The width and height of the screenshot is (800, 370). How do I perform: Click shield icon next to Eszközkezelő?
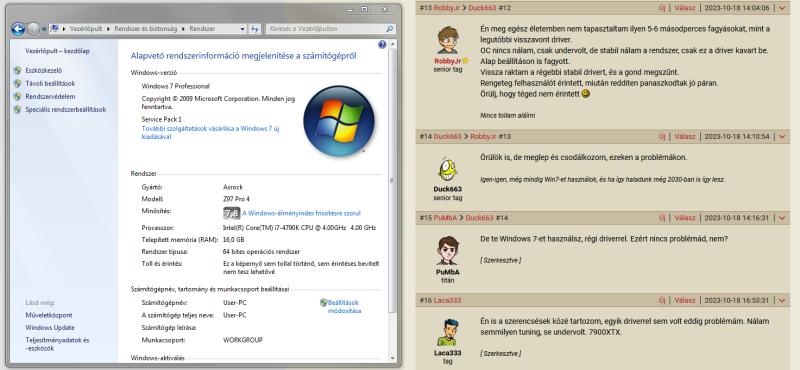[x=17, y=70]
